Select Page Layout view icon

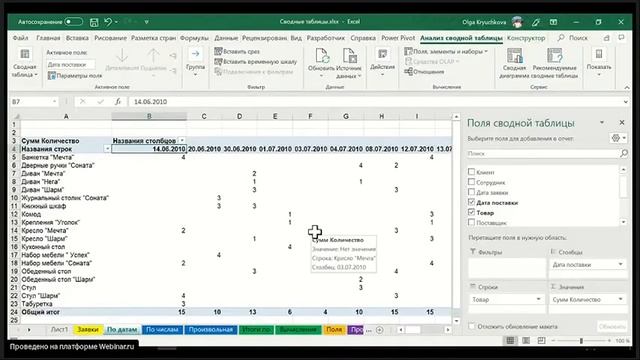click(x=526, y=340)
